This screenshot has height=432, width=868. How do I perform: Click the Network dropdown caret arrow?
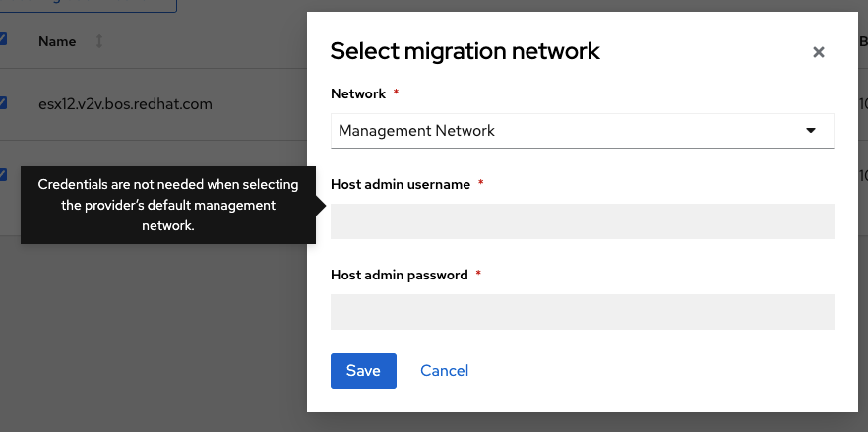coord(811,130)
